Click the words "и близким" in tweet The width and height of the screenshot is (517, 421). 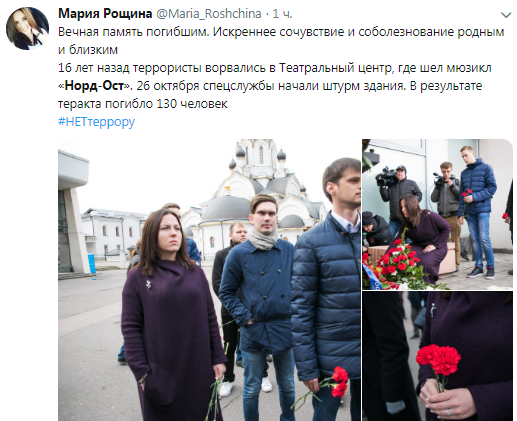(x=88, y=50)
